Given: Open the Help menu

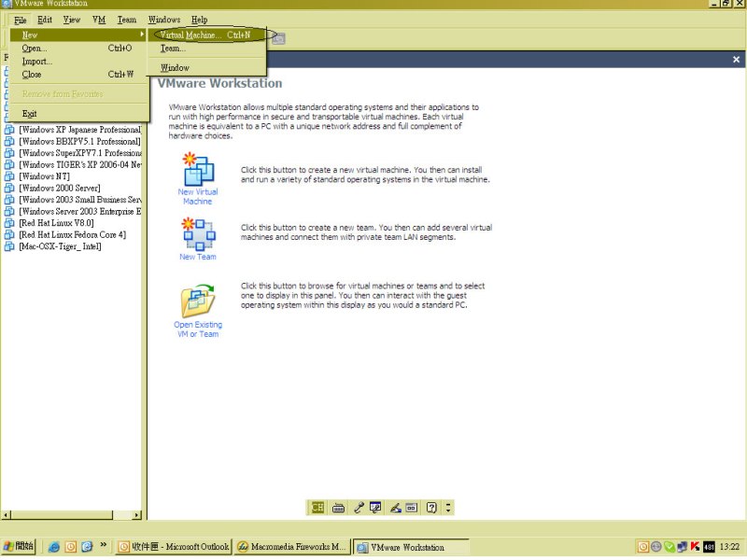Looking at the screenshot, I should pos(200,20).
